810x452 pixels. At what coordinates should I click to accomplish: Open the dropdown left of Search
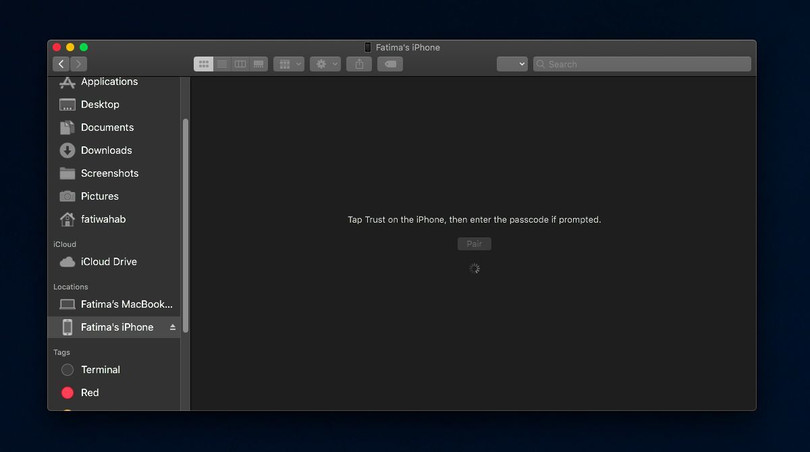click(x=512, y=64)
